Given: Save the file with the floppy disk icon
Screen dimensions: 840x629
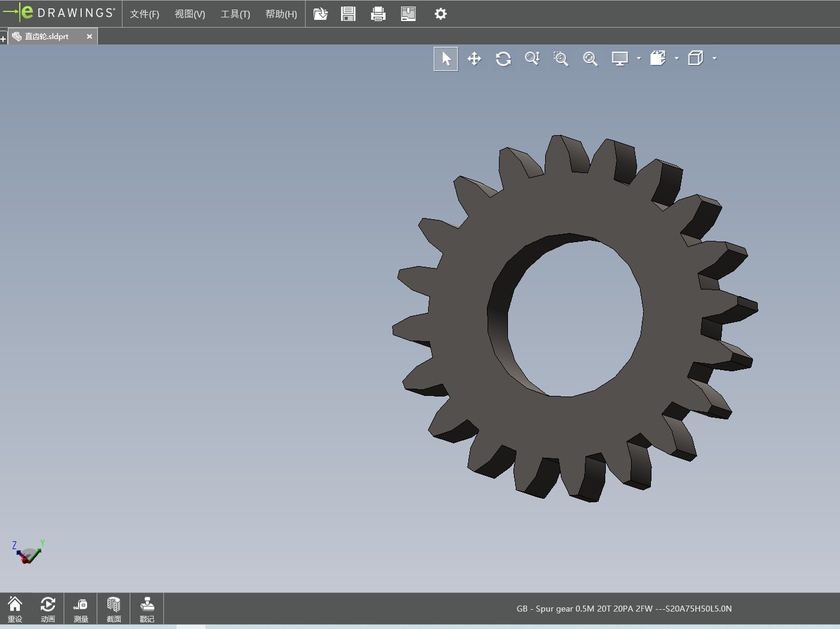Looking at the screenshot, I should point(348,14).
